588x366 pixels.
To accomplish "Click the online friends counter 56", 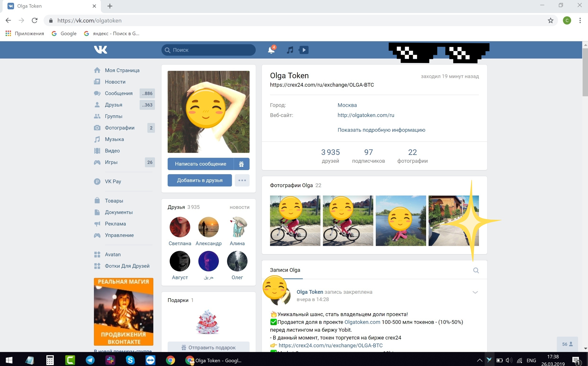I will (567, 344).
